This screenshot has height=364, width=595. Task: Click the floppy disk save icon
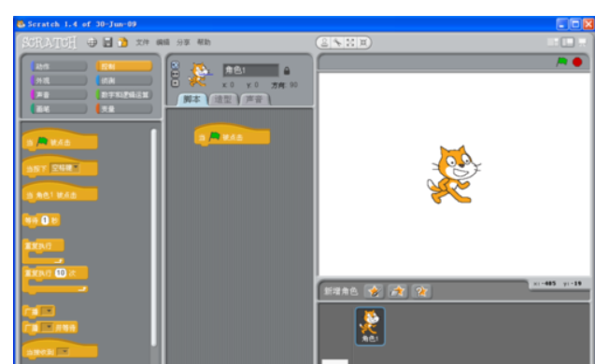pos(107,42)
